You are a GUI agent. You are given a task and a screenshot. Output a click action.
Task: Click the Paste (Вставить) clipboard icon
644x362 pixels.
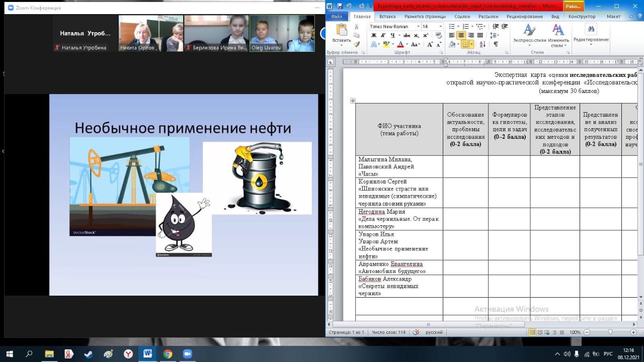click(342, 31)
